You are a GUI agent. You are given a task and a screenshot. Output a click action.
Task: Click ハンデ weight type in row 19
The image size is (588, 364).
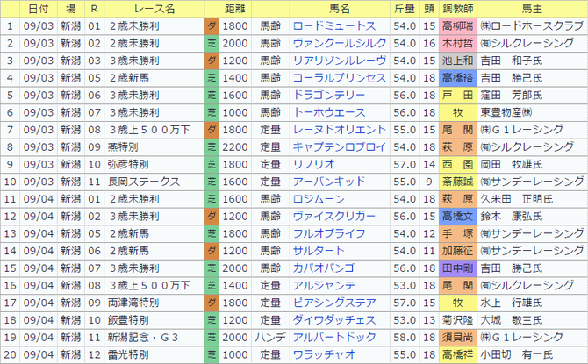click(270, 338)
